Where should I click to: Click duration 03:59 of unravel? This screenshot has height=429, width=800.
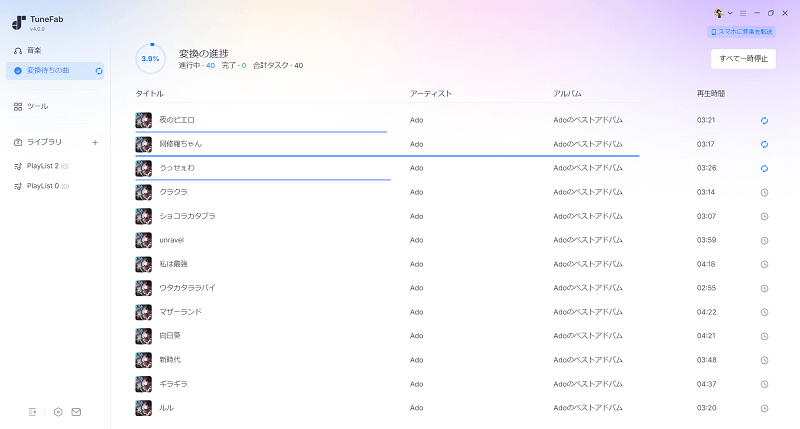tap(706, 240)
